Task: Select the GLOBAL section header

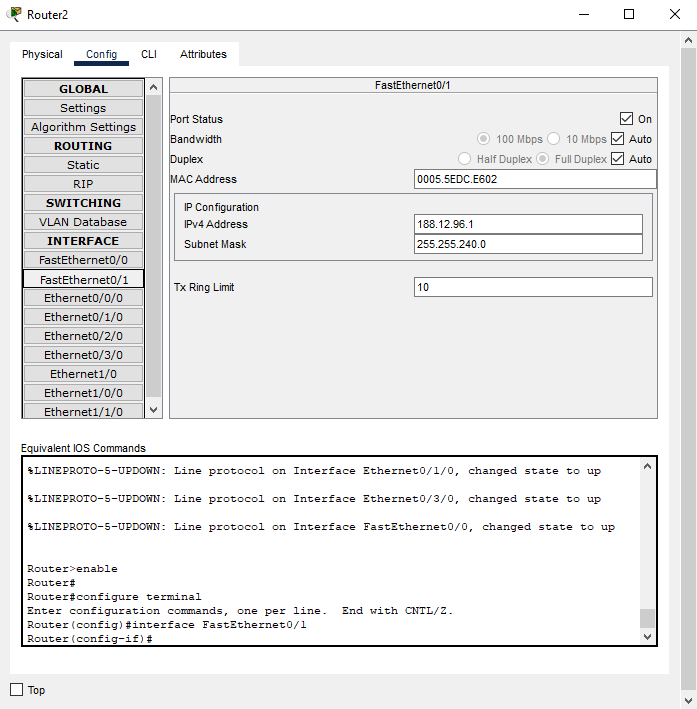Action: coord(83,89)
